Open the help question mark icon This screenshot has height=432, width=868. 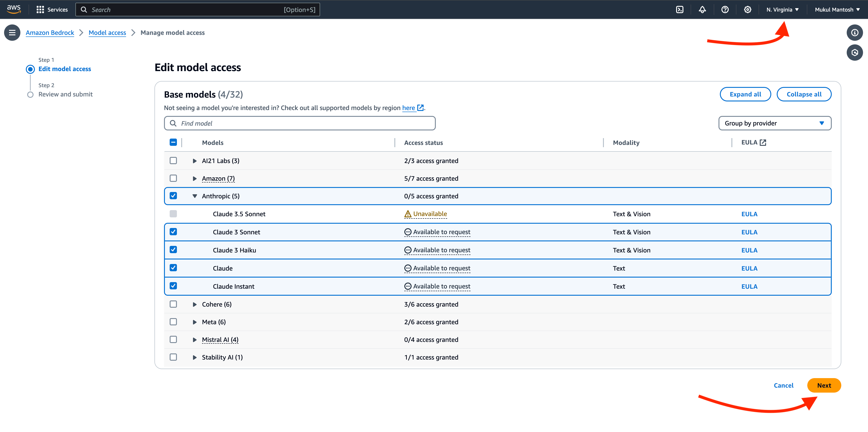(x=725, y=10)
